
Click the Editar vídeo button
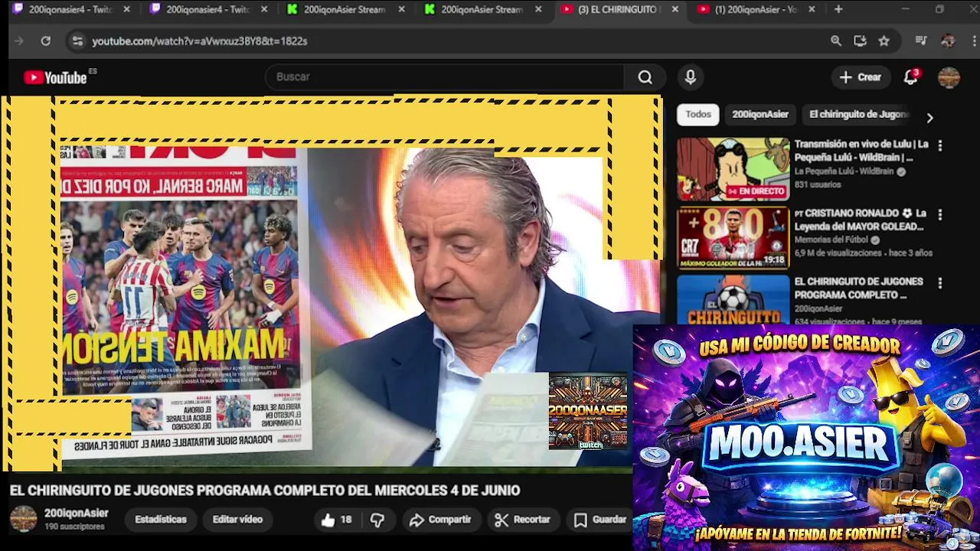coord(237,520)
